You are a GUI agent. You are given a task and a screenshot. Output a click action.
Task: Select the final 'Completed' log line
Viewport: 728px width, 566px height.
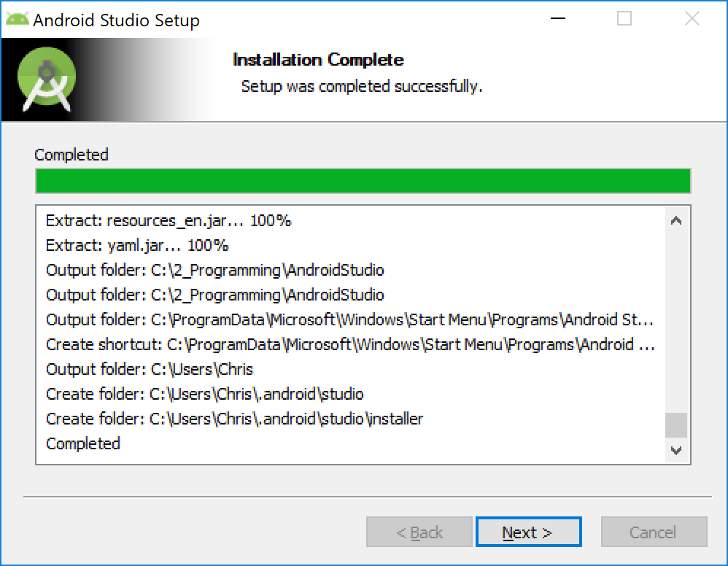83,443
